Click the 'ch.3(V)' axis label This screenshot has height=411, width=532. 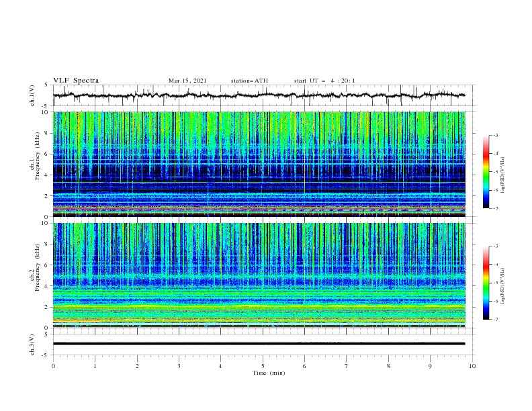[32, 345]
